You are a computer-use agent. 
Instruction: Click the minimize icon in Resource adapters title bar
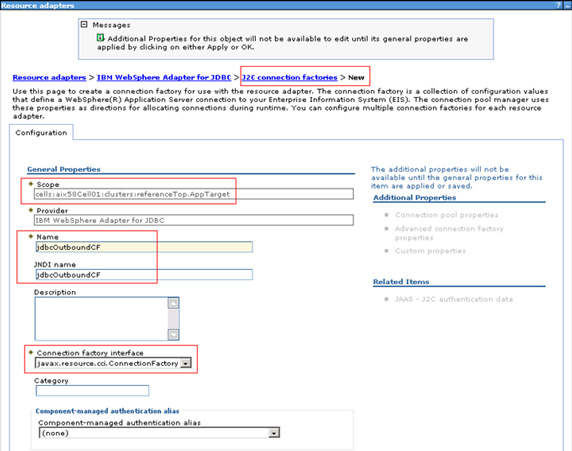[567, 5]
